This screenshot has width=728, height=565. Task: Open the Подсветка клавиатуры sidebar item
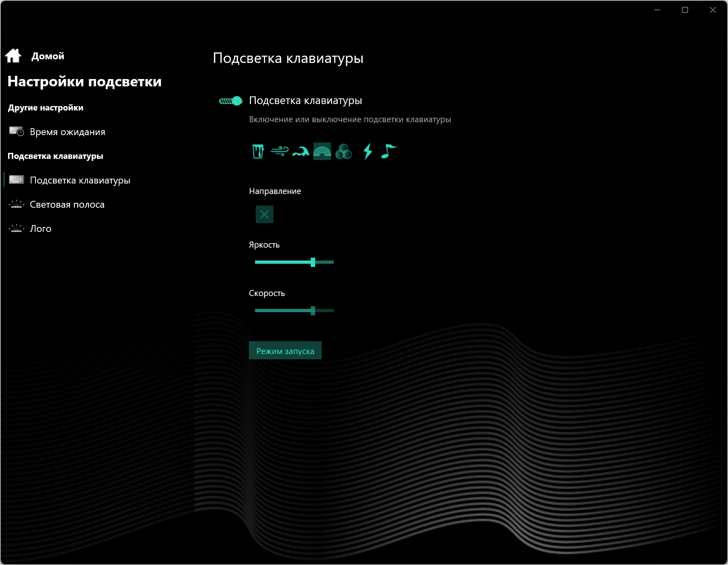69,180
